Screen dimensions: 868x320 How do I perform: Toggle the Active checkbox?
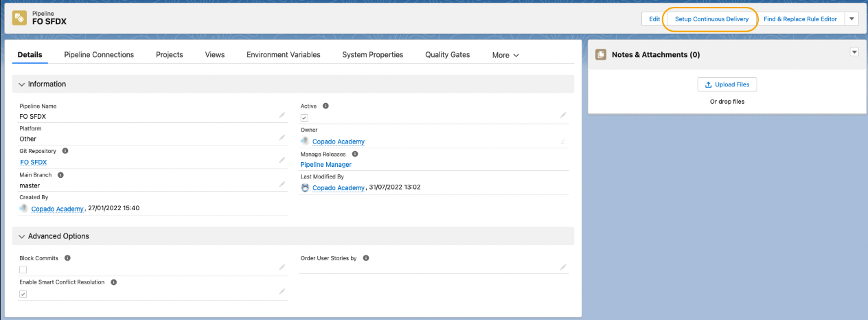click(x=304, y=118)
